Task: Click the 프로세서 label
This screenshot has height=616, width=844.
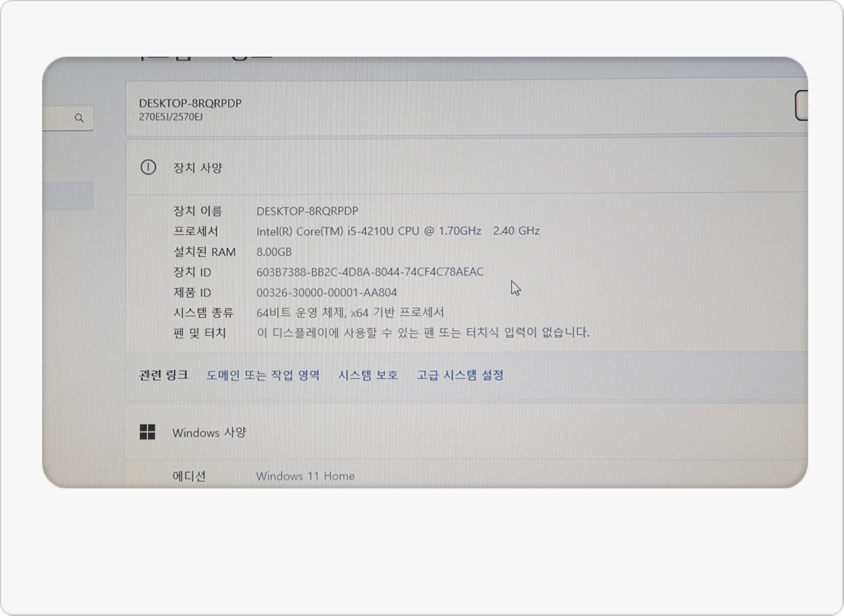Action: point(195,231)
